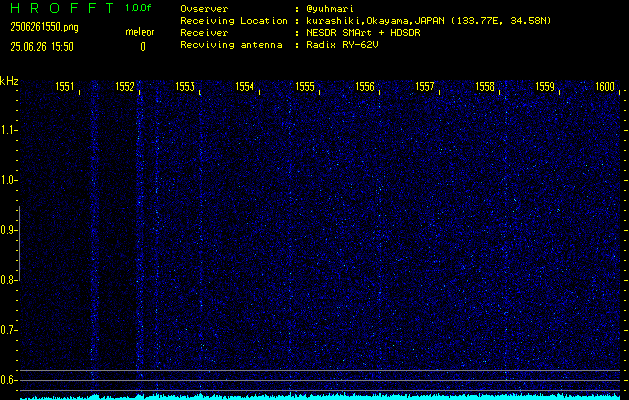Click the filename 2506261550.png
Screen dimensions: 629x400
[x=44, y=27]
